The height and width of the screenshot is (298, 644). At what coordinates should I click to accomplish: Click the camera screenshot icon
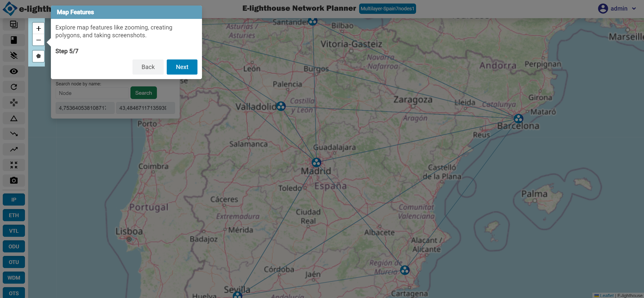tap(14, 180)
